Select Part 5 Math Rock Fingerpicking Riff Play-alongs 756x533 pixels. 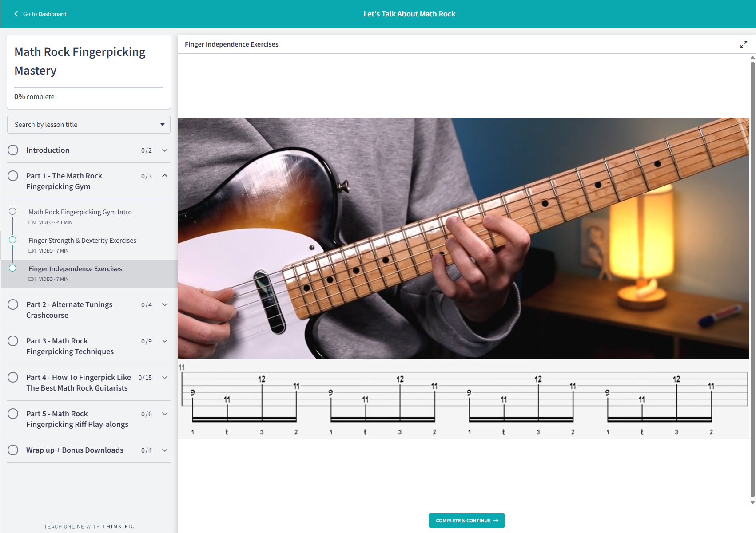coord(77,419)
